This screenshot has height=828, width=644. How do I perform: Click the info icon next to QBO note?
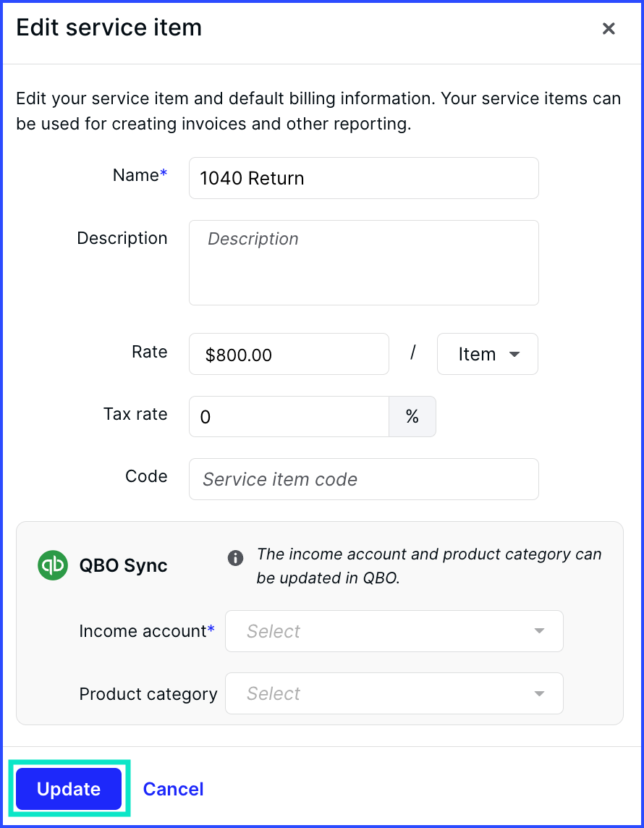235,557
